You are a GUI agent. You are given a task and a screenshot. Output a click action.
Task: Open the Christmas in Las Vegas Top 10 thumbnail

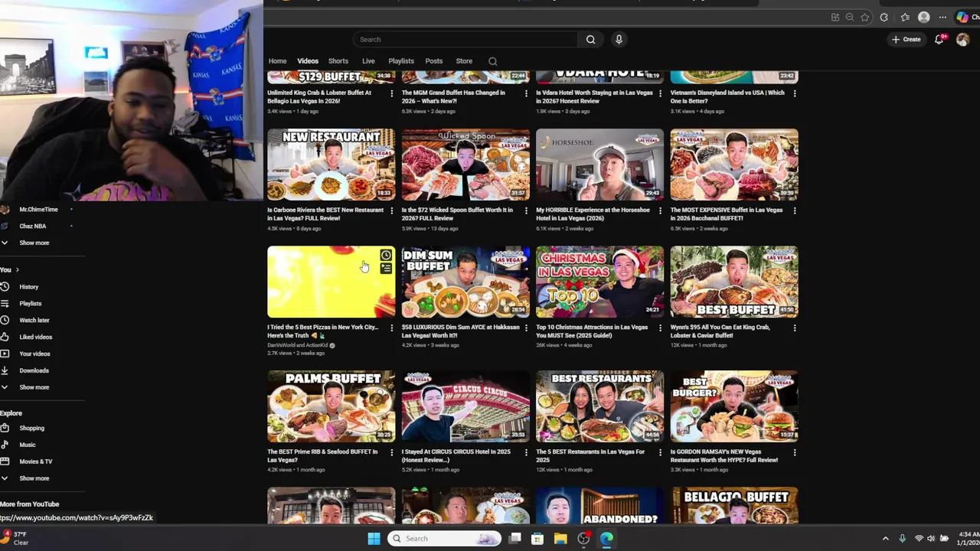coord(599,282)
